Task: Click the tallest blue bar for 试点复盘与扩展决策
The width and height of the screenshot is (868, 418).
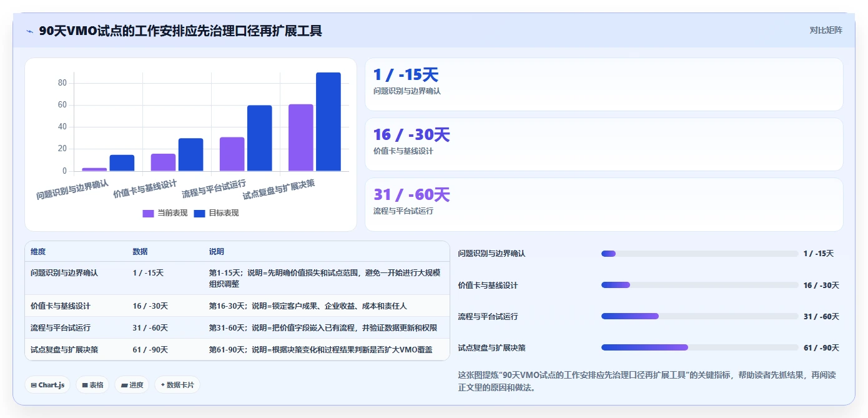Action: (328, 122)
